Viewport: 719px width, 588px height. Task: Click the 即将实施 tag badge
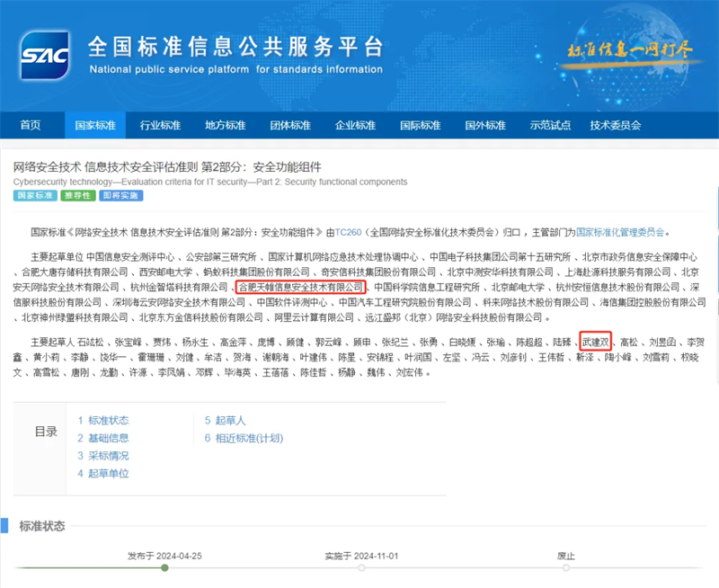120,195
